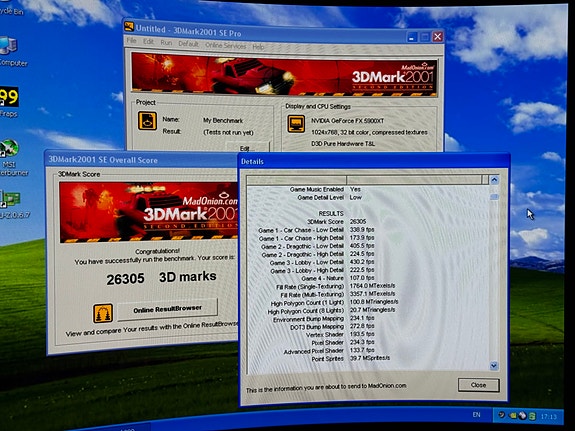575x431 pixels.
Task: Open the MSI Afterburner desktop icon
Action: (9, 149)
